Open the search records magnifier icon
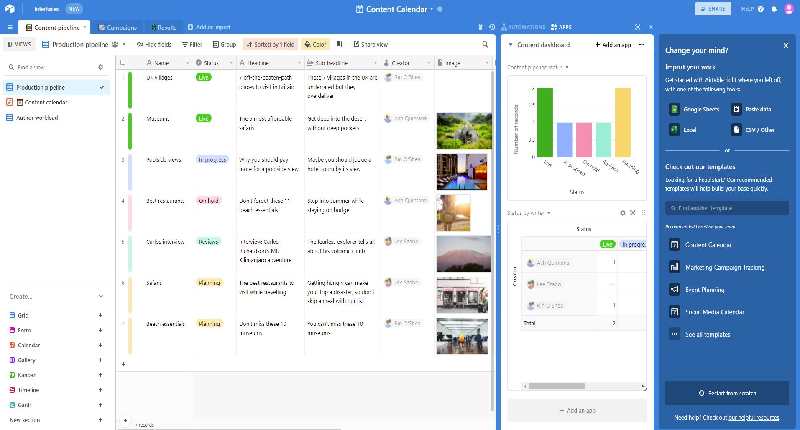800x430 pixels. (485, 44)
